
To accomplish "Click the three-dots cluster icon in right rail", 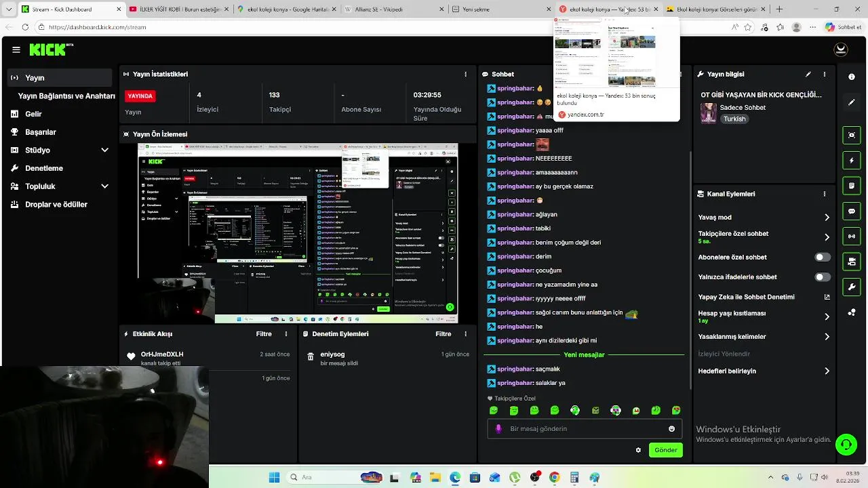I will coord(852,312).
